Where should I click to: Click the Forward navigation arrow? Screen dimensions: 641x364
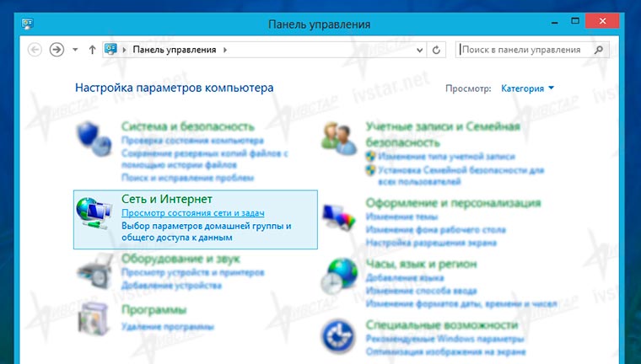[57, 50]
